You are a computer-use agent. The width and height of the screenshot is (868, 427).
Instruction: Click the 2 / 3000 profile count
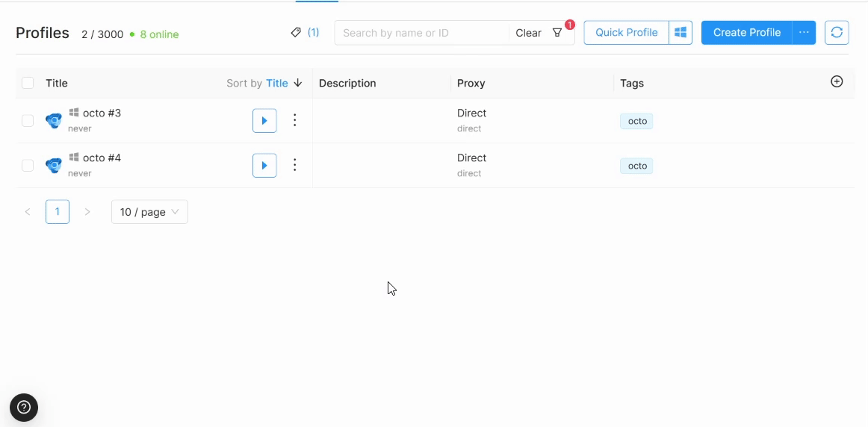(x=102, y=34)
